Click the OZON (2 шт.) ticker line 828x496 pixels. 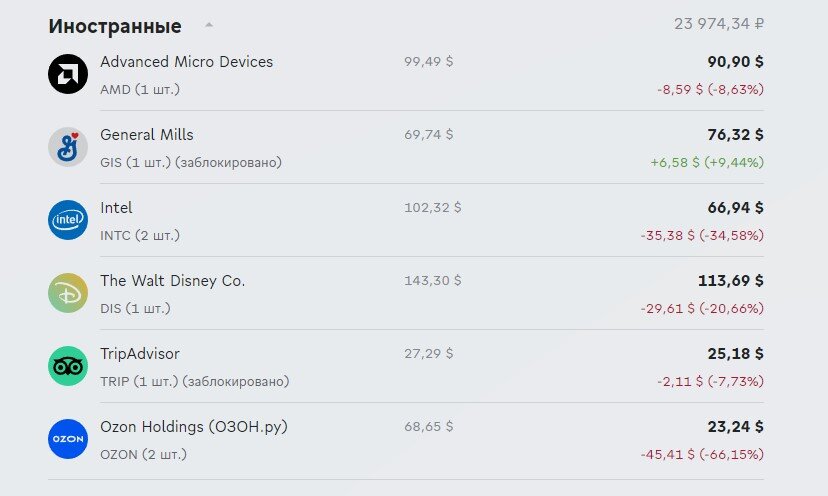point(143,454)
